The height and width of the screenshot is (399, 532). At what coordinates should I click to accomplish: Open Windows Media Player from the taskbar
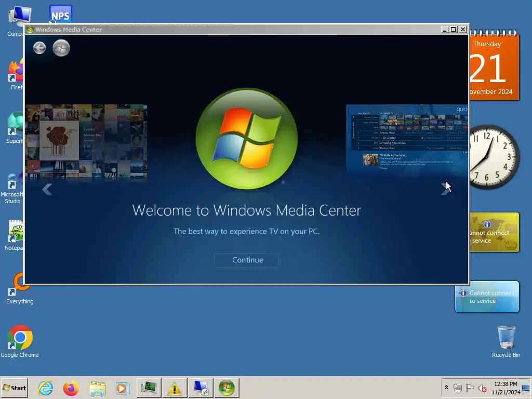(x=123, y=388)
